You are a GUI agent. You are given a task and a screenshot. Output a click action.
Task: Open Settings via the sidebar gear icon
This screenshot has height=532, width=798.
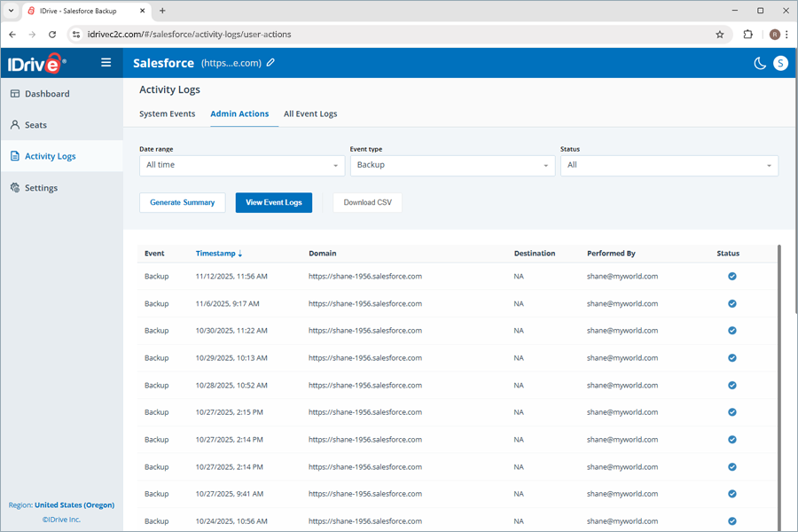coord(15,188)
